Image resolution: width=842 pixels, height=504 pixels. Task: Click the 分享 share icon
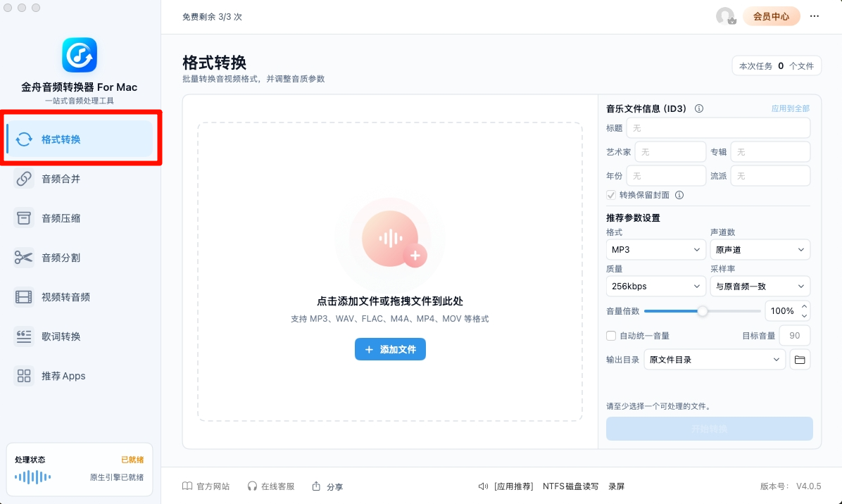tap(316, 486)
